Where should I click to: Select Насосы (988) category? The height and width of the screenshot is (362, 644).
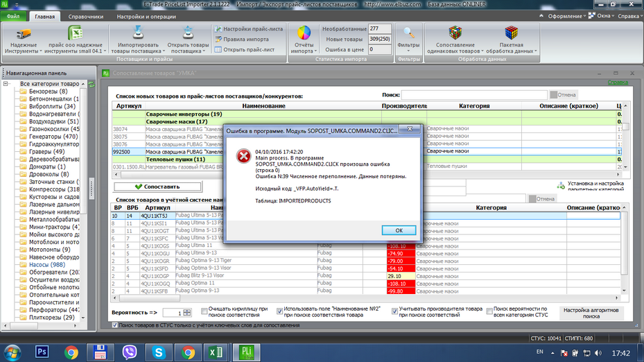47,265
